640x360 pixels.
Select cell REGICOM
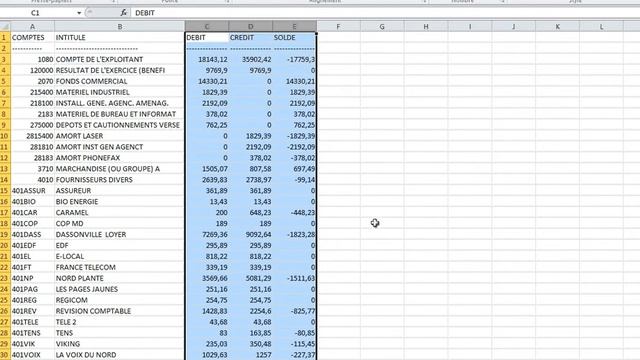click(120, 300)
